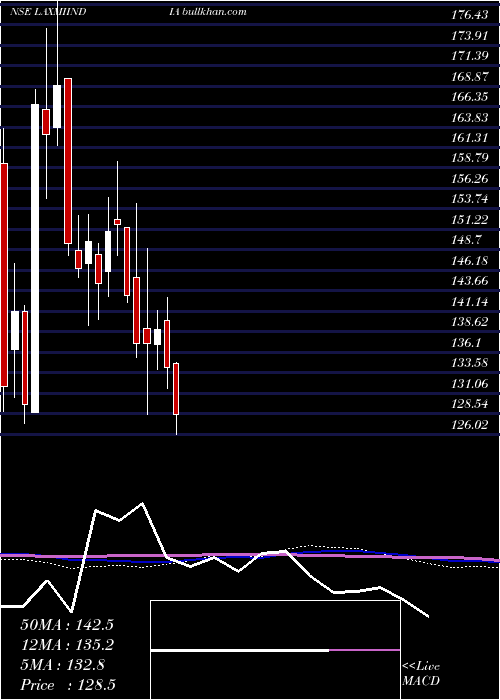Image resolution: width=500 pixels, height=700 pixels.
Task: Click the small red candle near 151.22
Action: [117, 222]
